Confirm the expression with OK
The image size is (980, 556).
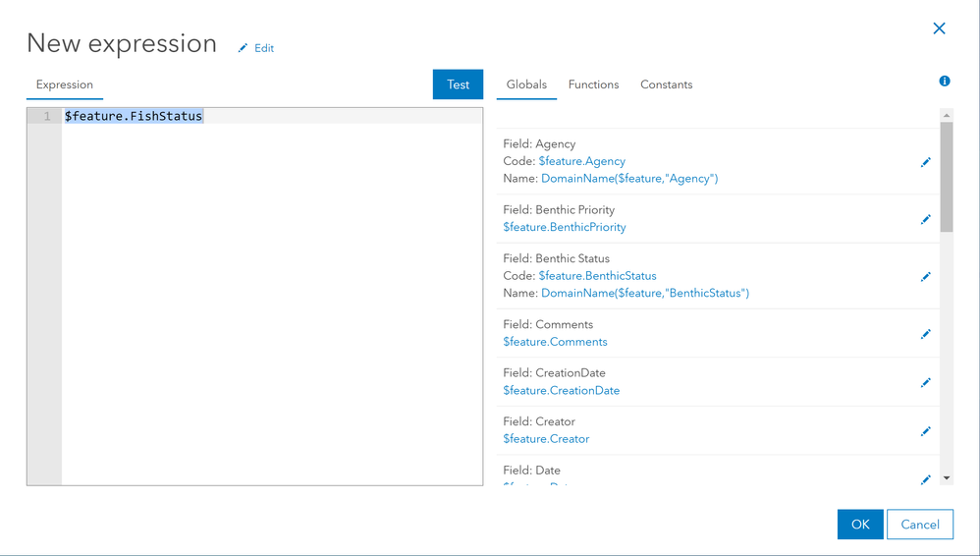click(x=860, y=525)
